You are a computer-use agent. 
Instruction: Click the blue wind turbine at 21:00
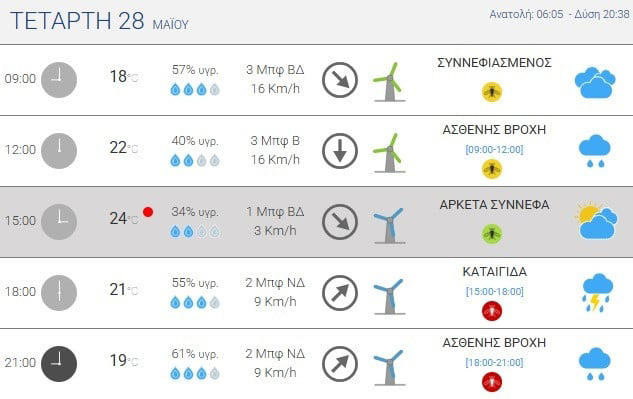(x=389, y=367)
